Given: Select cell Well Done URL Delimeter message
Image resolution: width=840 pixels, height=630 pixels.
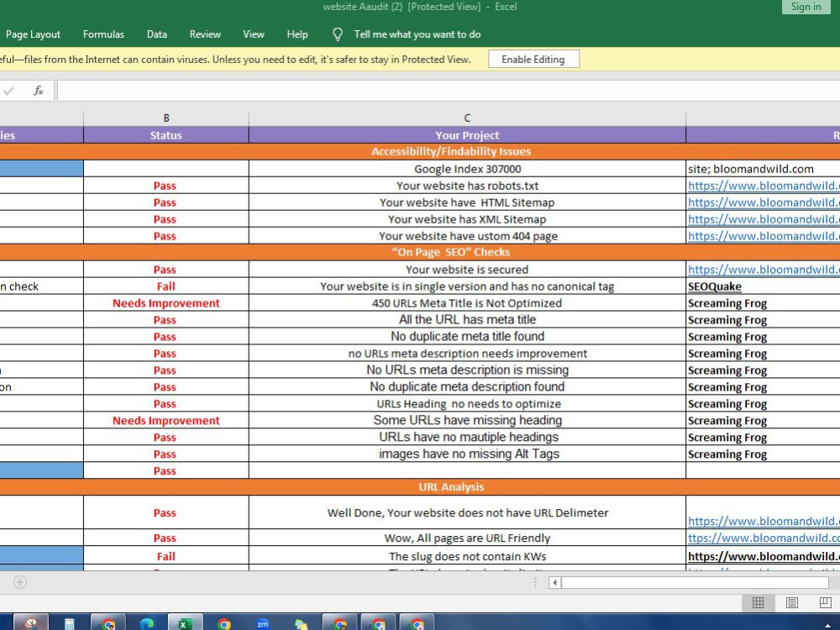Looking at the screenshot, I should pos(467,512).
